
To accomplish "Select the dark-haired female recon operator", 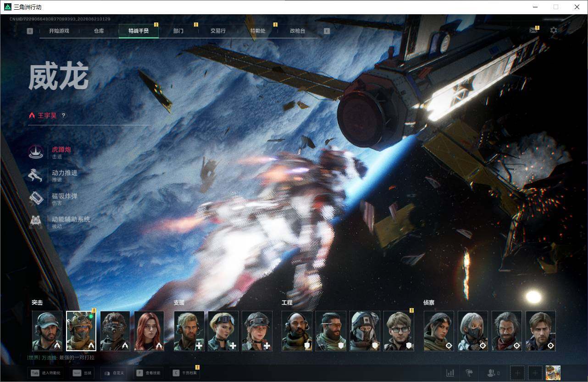I will [439, 331].
